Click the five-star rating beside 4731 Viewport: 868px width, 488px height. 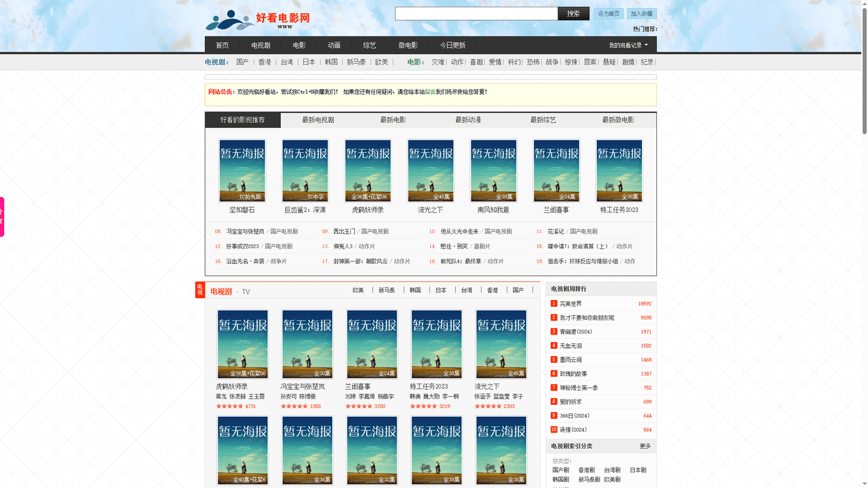[x=229, y=406]
